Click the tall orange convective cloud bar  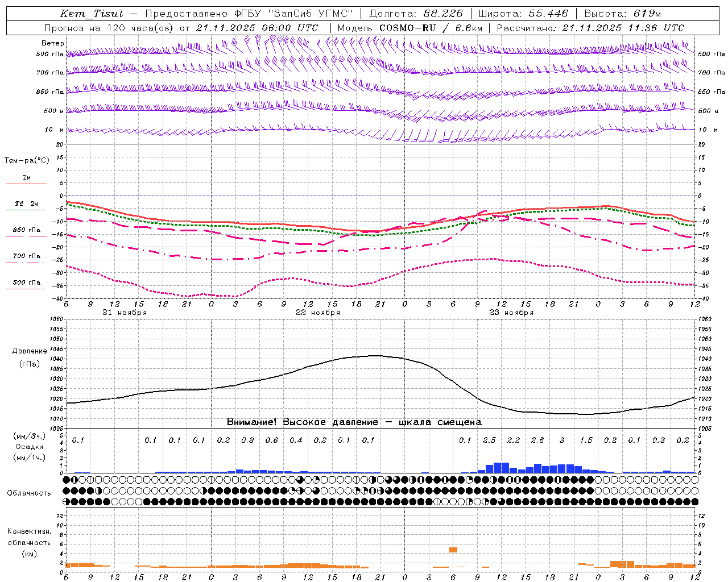453,550
